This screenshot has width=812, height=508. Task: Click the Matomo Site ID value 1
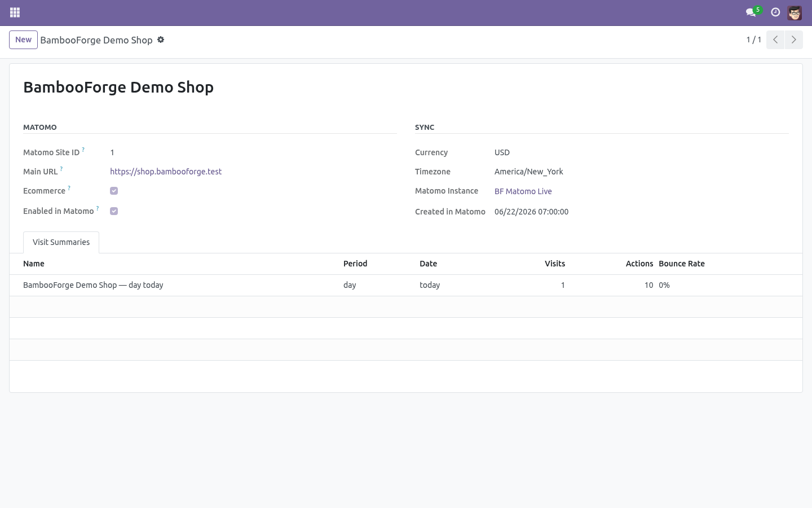(112, 152)
